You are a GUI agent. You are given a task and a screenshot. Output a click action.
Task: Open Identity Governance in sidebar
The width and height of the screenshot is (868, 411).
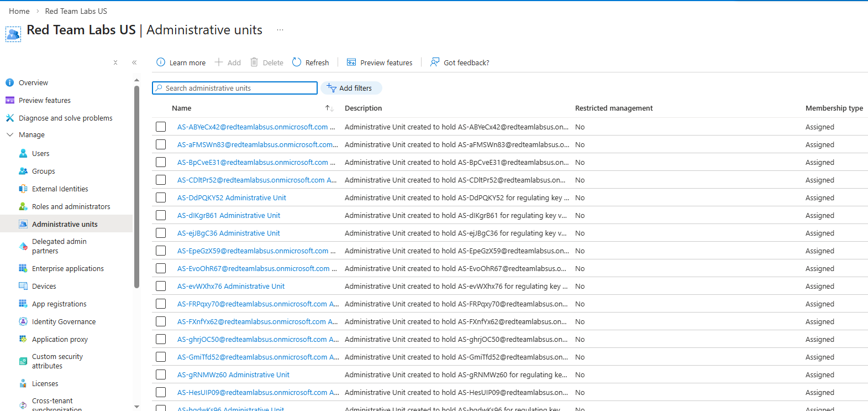64,322
